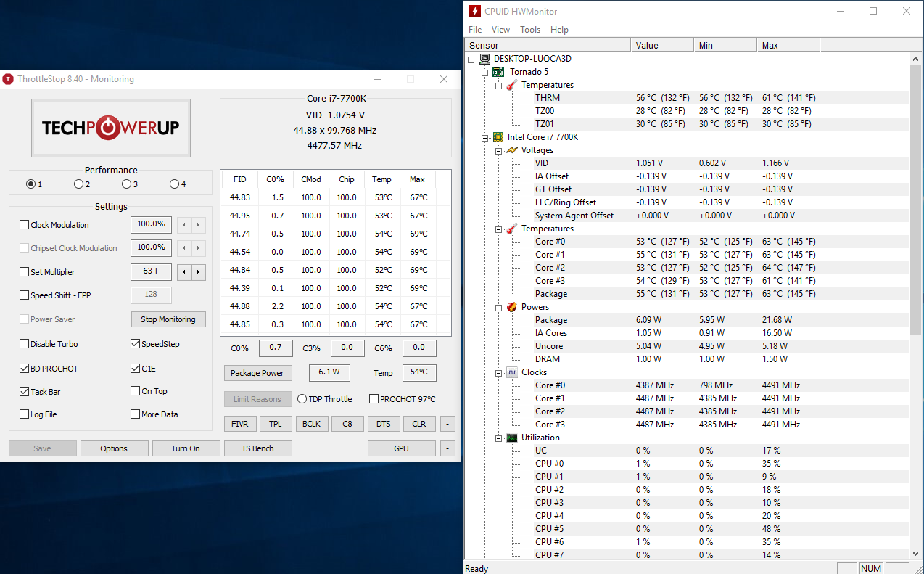Click the Turn On button

(186, 448)
